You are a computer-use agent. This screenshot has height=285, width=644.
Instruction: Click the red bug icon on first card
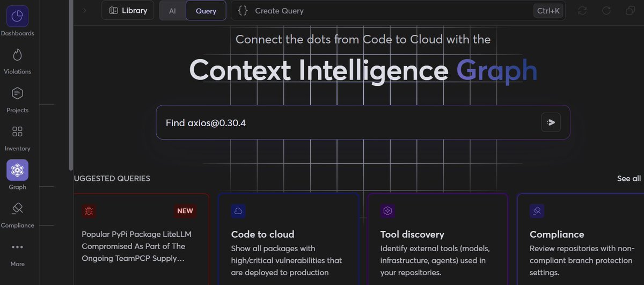tap(89, 211)
